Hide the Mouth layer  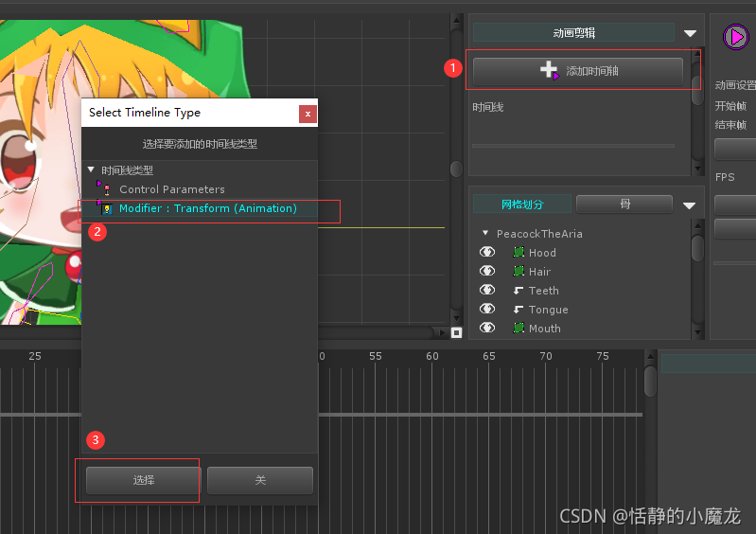click(487, 328)
